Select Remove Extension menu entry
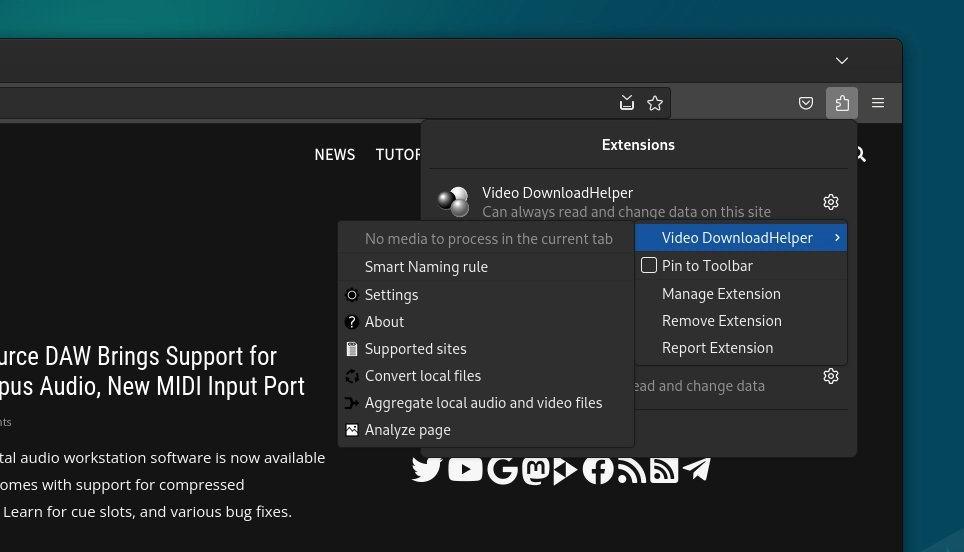The height and width of the screenshot is (552, 964). (721, 321)
